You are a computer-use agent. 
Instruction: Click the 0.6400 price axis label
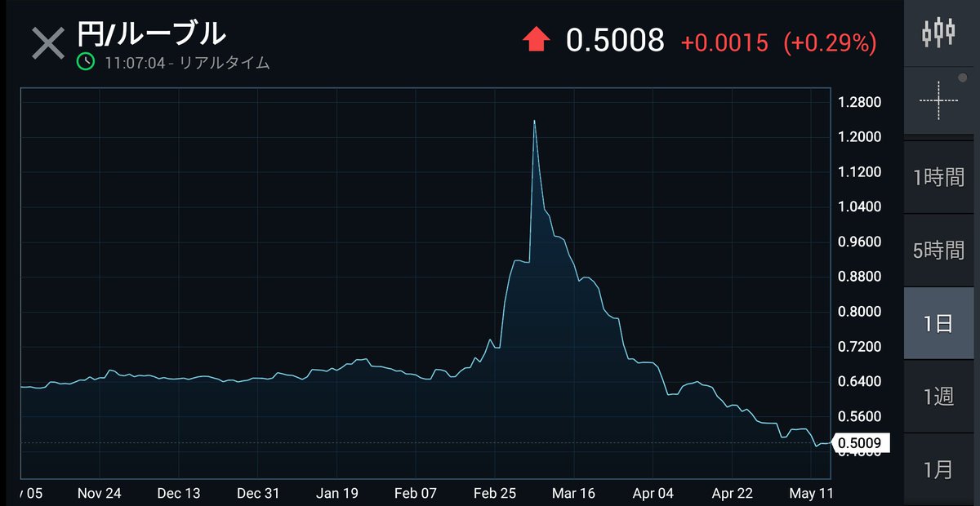coord(859,381)
